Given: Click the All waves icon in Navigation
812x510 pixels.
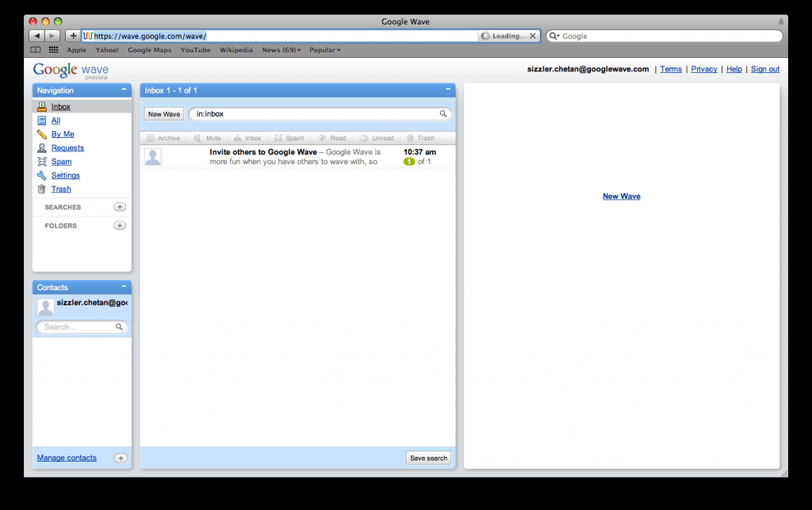Looking at the screenshot, I should pyautogui.click(x=42, y=121).
